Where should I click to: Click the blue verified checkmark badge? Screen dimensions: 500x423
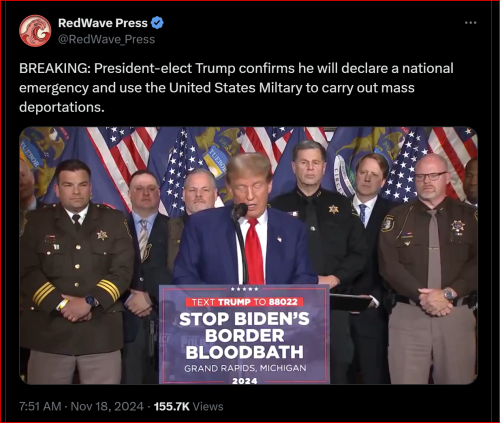tap(157, 23)
